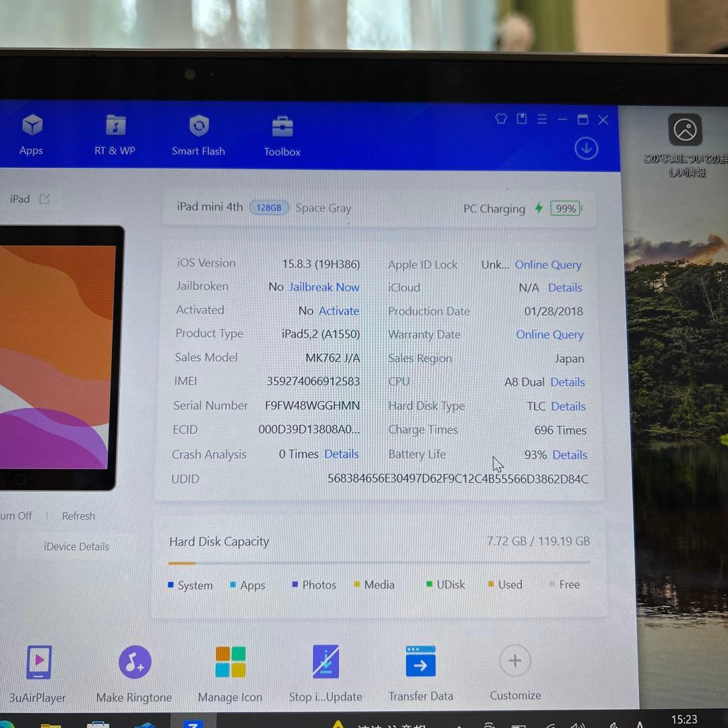
Task: Edit the iPad device name
Action: click(44, 199)
